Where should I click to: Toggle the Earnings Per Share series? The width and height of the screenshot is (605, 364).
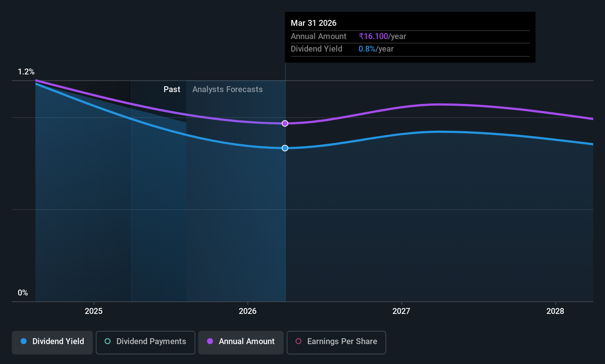(336, 343)
